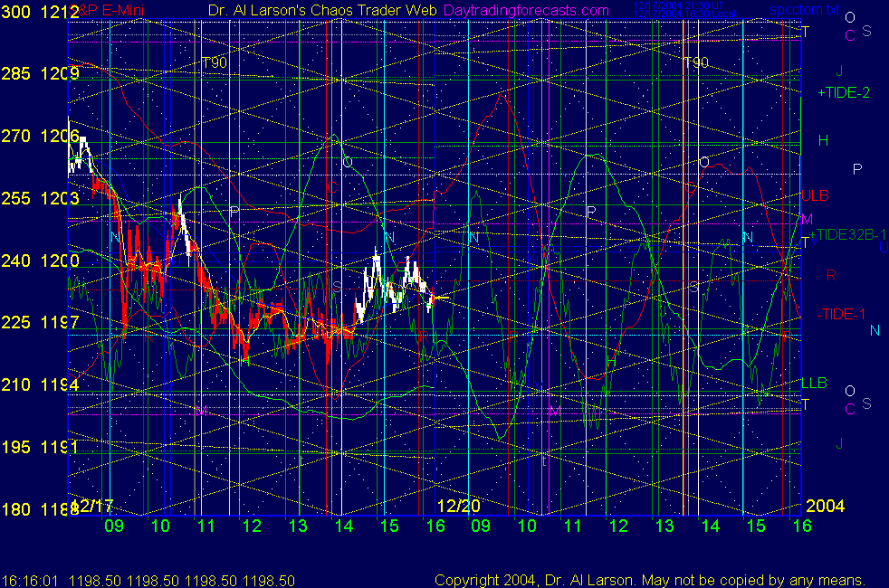Click the green +TIDE-2 legend label

point(844,92)
